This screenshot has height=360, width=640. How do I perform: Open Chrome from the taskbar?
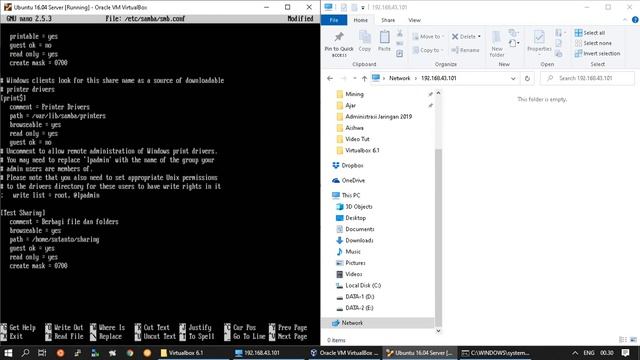(x=130, y=353)
